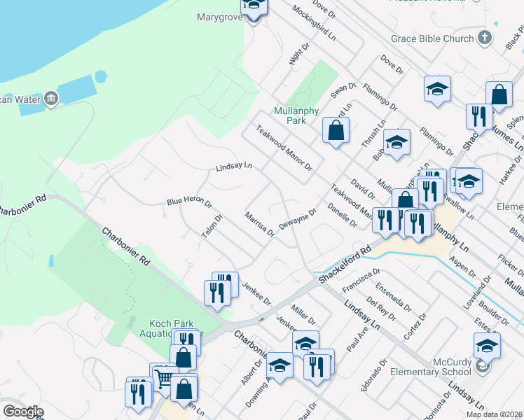The width and height of the screenshot is (524, 420).
Task: Click the Eldorado Dr street label
Action: click(374, 375)
